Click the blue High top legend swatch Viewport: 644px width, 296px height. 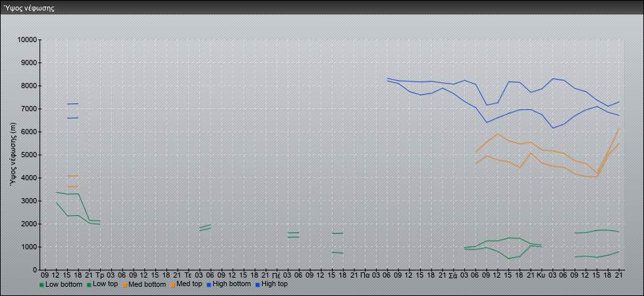pyautogui.click(x=257, y=285)
